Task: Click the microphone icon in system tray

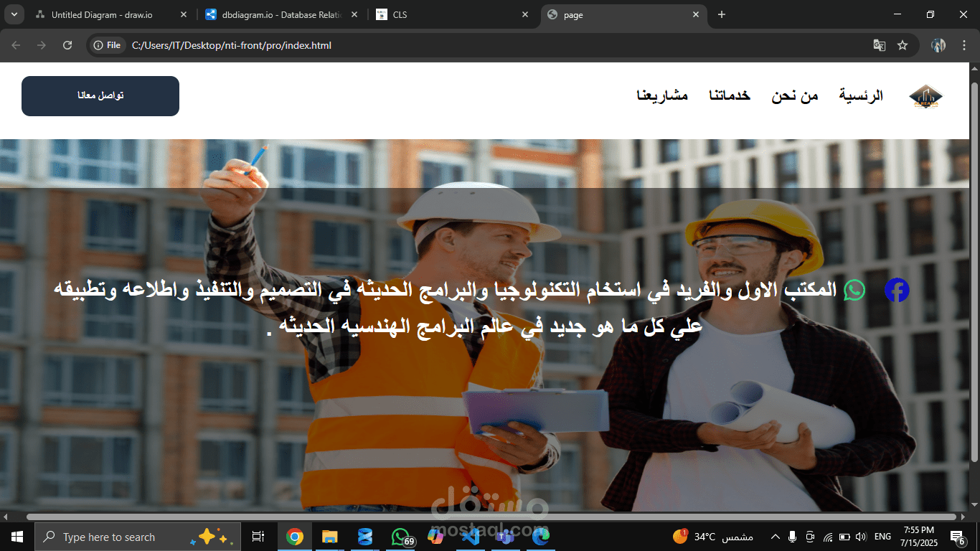Action: tap(793, 537)
